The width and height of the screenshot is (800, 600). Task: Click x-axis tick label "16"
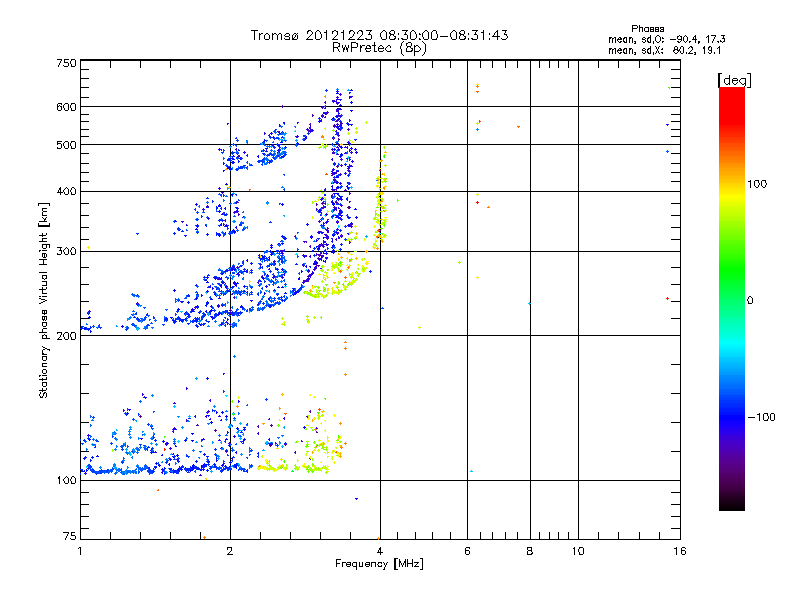[680, 551]
